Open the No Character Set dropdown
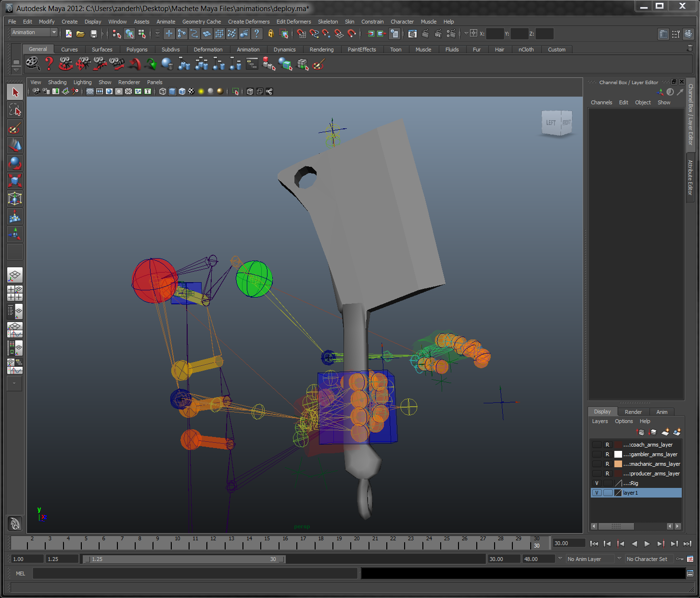This screenshot has height=598, width=700. 649,559
